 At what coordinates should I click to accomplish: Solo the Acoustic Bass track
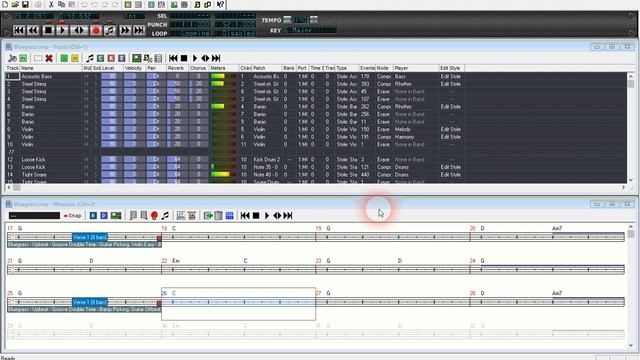(x=96, y=76)
